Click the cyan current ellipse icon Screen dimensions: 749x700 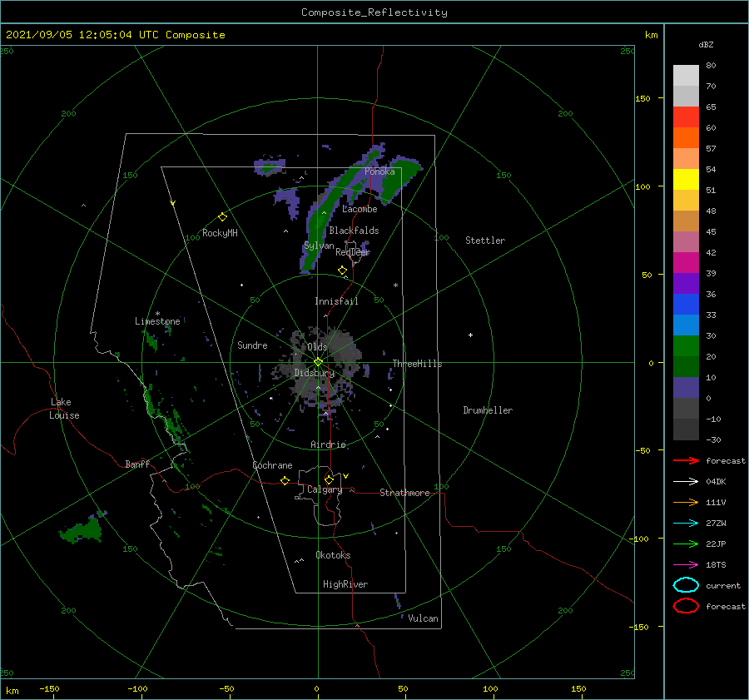click(686, 585)
